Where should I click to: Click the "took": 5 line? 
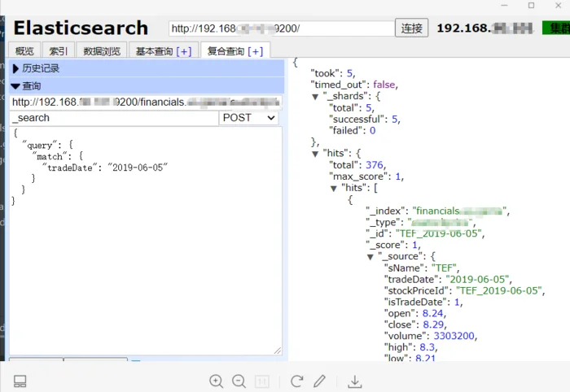tap(332, 73)
